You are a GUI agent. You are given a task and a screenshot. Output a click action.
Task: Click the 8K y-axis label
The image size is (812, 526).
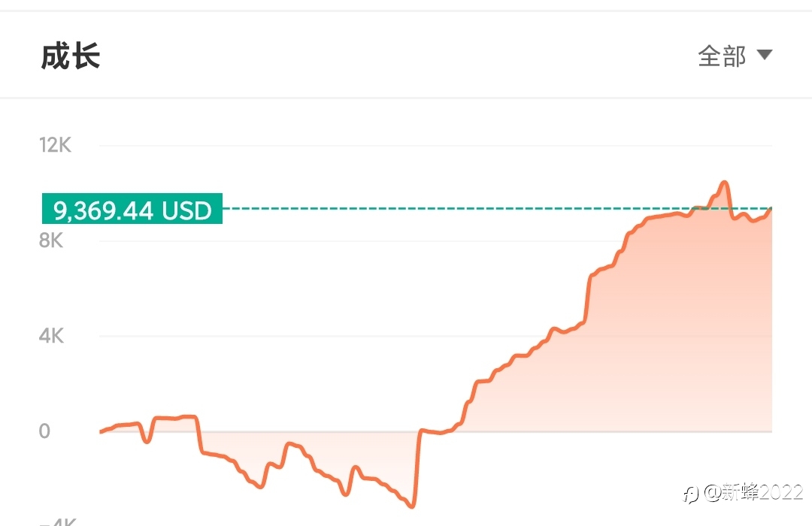[51, 240]
